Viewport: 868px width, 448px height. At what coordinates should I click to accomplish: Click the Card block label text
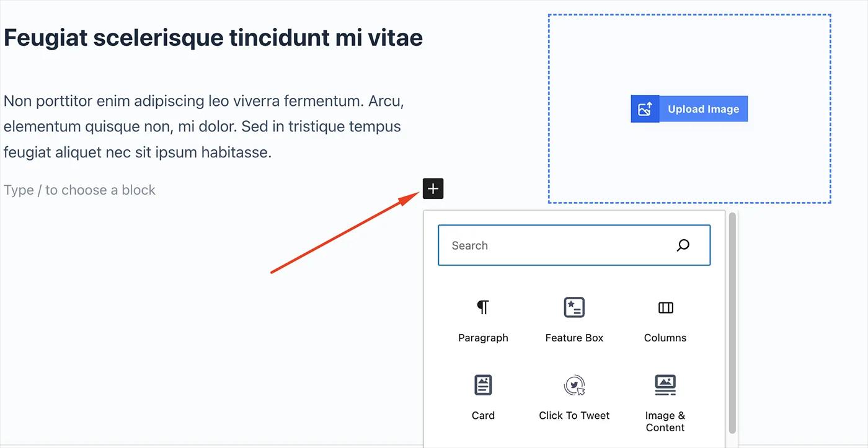[483, 415]
